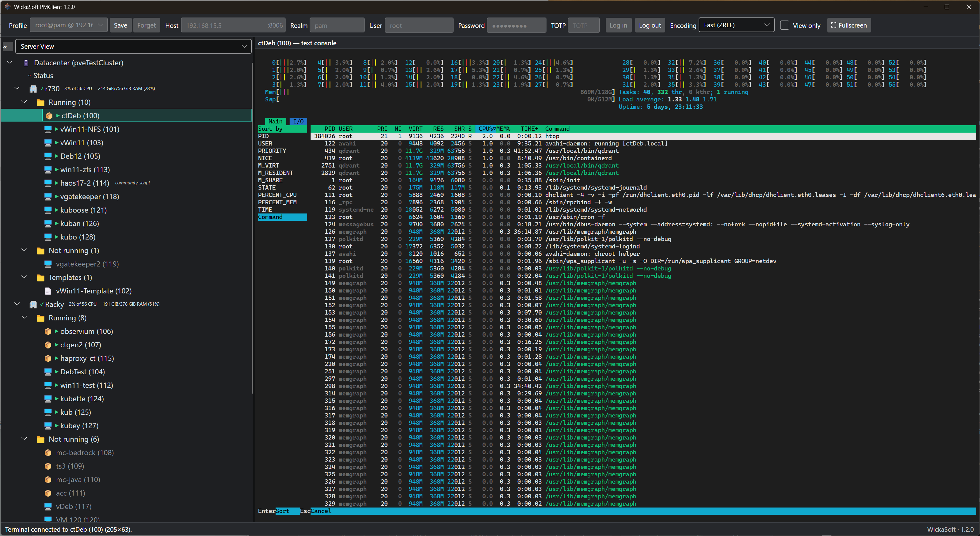The image size is (980, 536).
Task: Click the TOTP input field
Action: coord(584,25)
